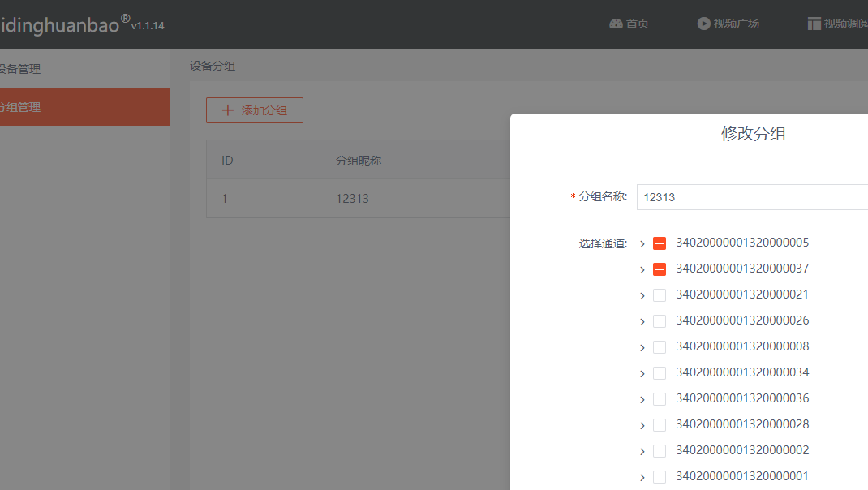This screenshot has width=868, height=490.
Task: Click the ID column header
Action: (x=227, y=161)
